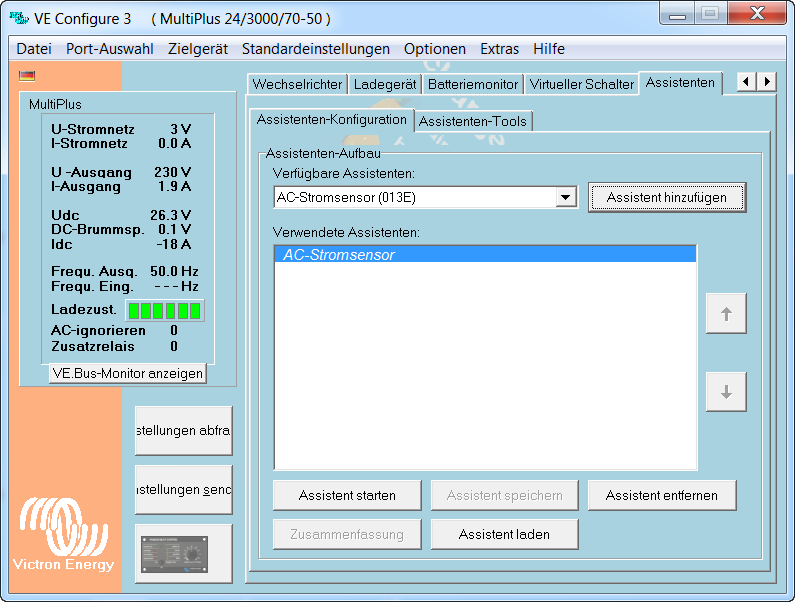Click the Victron Energy logo
This screenshot has height=602, width=795.
point(63,535)
